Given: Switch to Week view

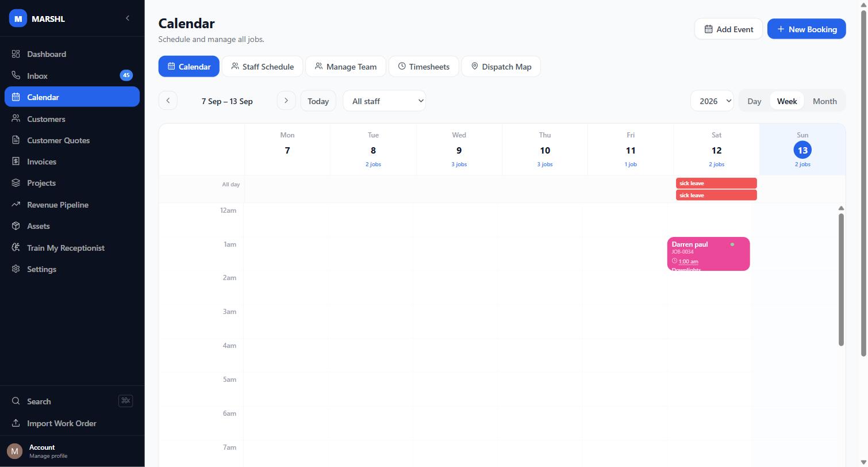Looking at the screenshot, I should tap(787, 101).
